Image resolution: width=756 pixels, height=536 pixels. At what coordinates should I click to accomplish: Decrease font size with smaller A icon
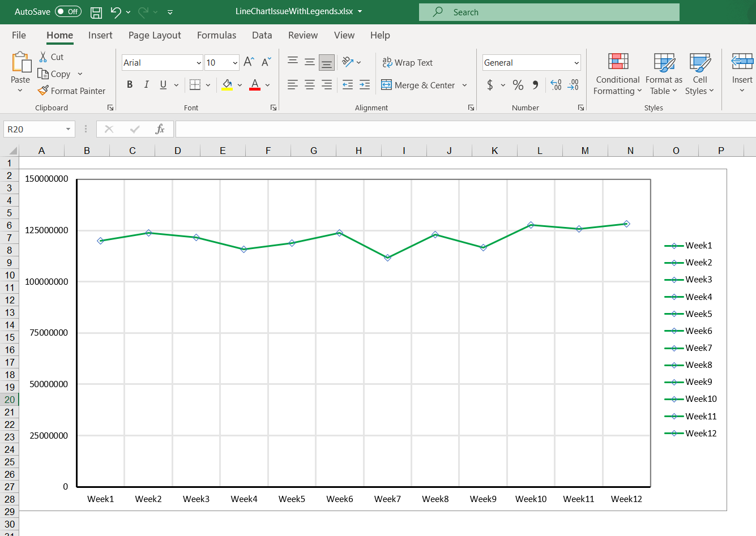pos(266,62)
